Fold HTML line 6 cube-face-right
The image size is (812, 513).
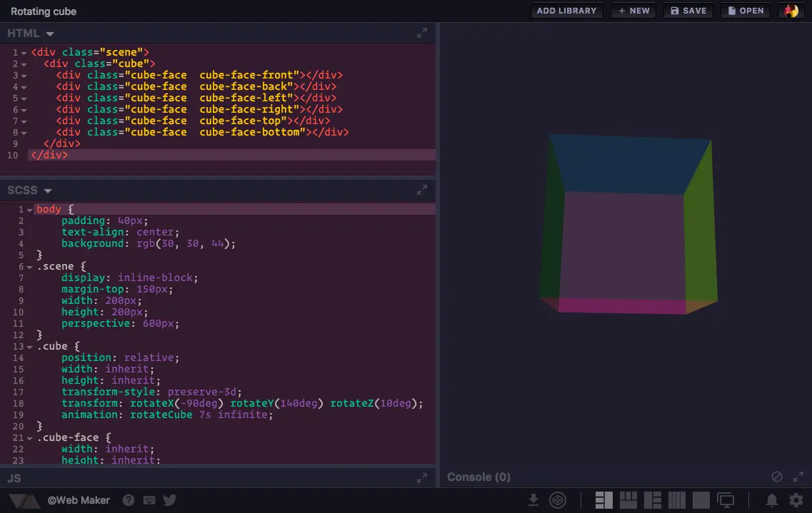24,110
